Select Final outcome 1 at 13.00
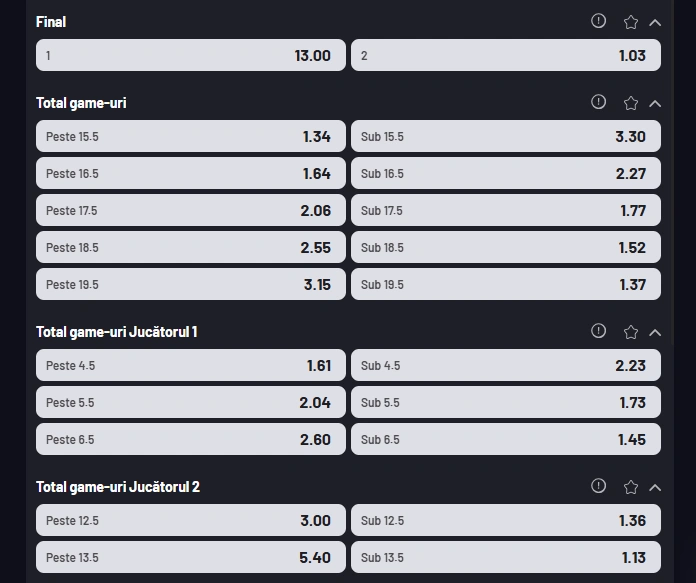Image resolution: width=696 pixels, height=583 pixels. click(191, 55)
